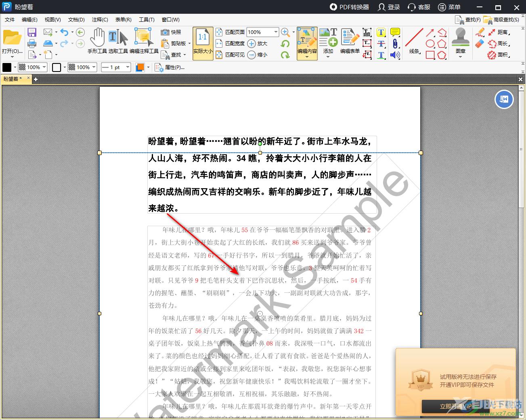Rotate view clockwise with the green arrow
This screenshot has height=420, width=526.
coord(285,55)
